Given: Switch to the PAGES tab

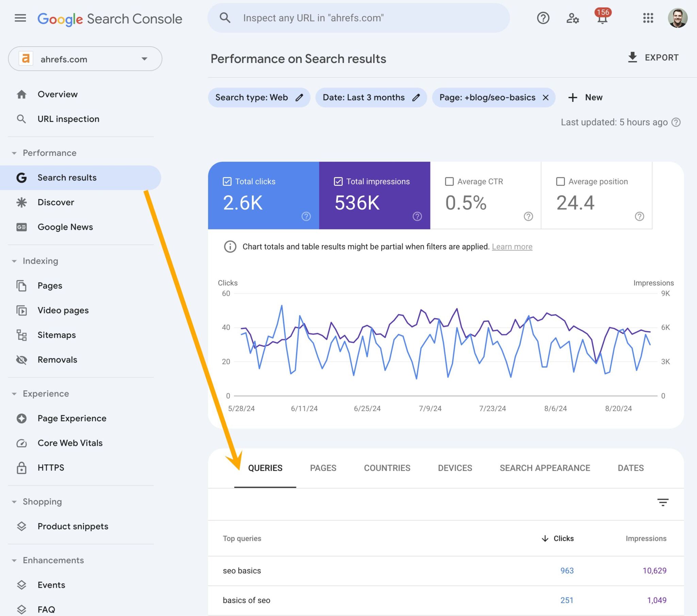Looking at the screenshot, I should [x=323, y=468].
